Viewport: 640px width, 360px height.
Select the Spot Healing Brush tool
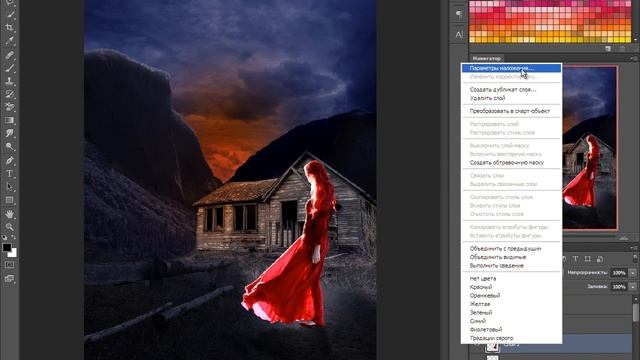10,55
